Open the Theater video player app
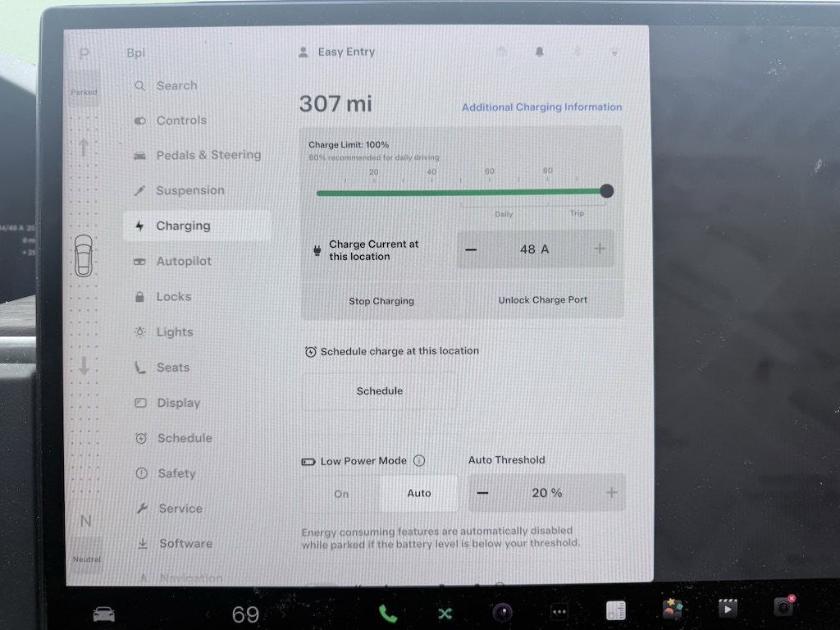Screen dimensions: 840x630 coord(727,609)
